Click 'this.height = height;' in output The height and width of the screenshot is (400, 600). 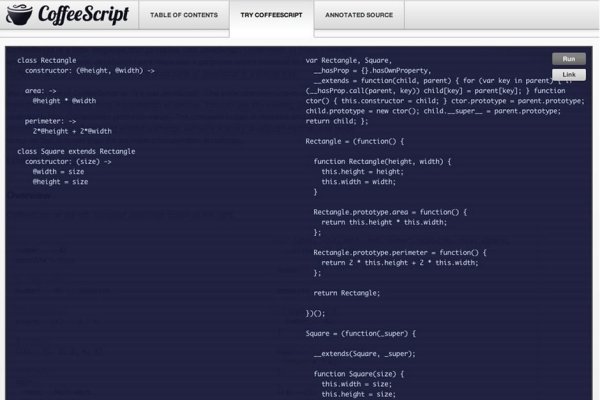tap(362, 172)
